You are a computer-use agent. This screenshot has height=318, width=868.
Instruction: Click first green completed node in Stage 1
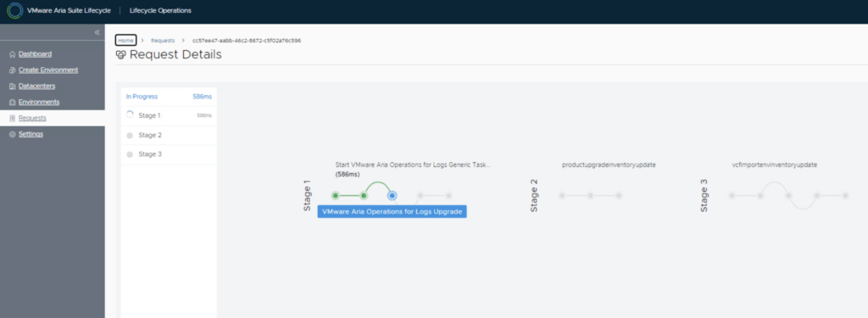click(x=336, y=196)
